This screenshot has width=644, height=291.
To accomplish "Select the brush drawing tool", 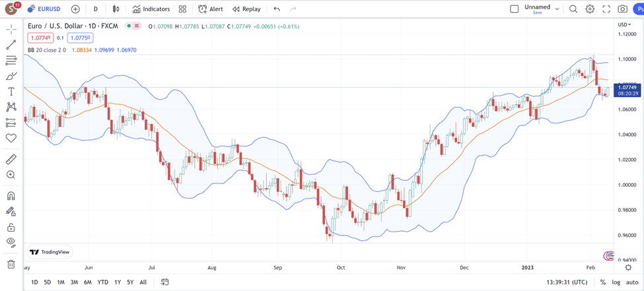I will coord(11,76).
